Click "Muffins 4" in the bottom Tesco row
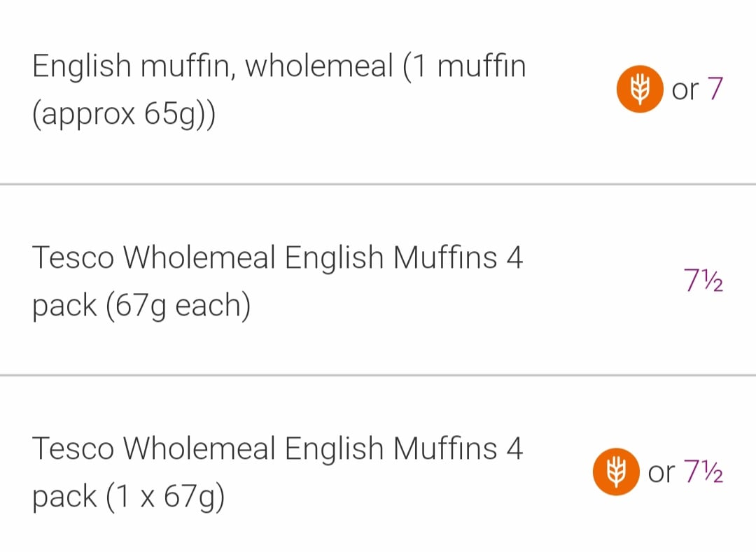 click(x=458, y=449)
